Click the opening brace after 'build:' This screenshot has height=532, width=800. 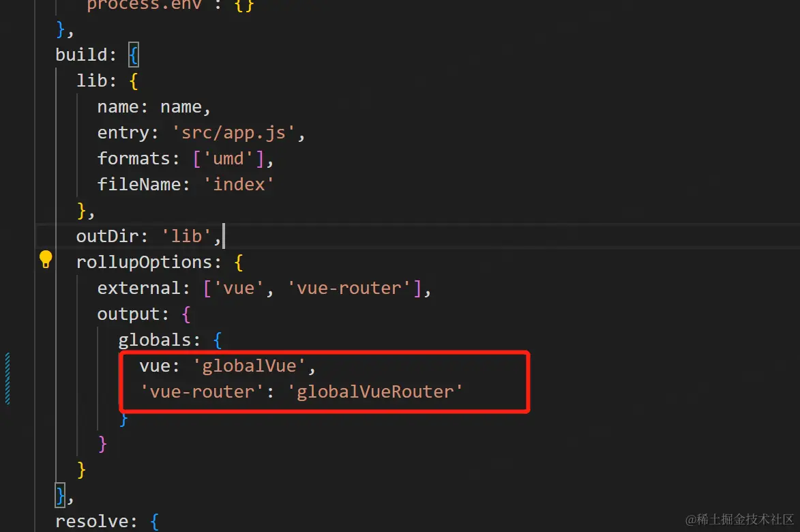click(133, 55)
